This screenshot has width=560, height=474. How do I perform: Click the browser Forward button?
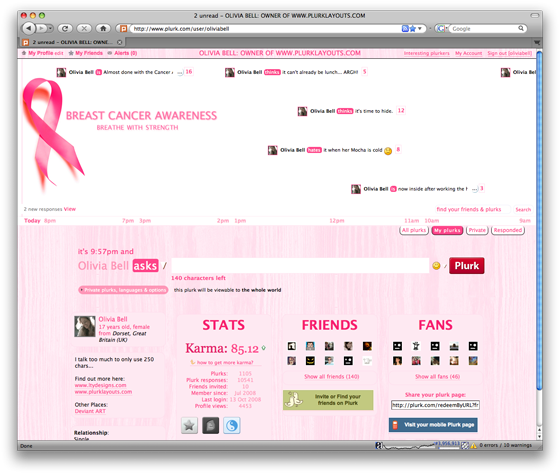click(42, 28)
